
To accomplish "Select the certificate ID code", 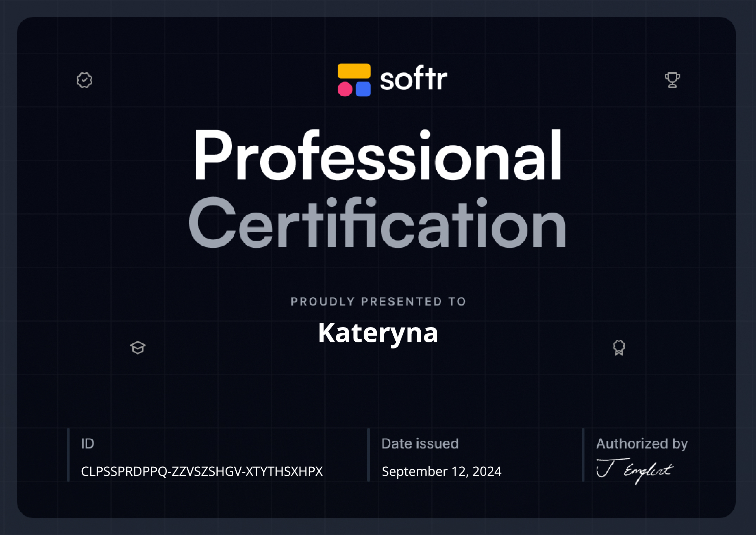I will pos(202,471).
